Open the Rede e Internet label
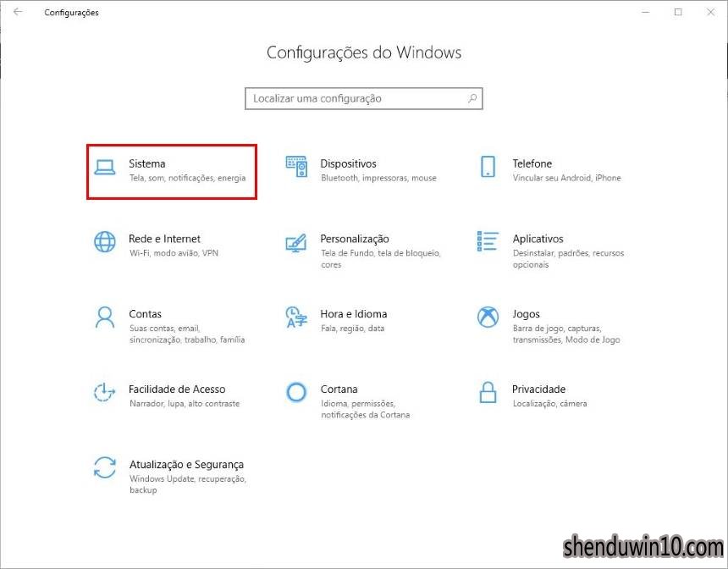 click(x=164, y=239)
